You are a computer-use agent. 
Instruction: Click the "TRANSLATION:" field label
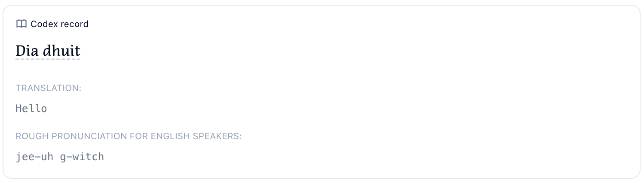49,88
